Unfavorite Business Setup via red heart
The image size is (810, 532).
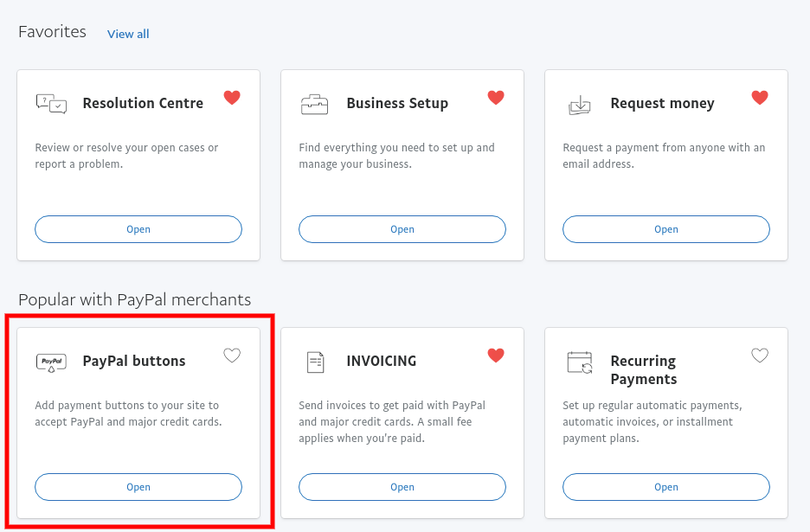pyautogui.click(x=496, y=97)
